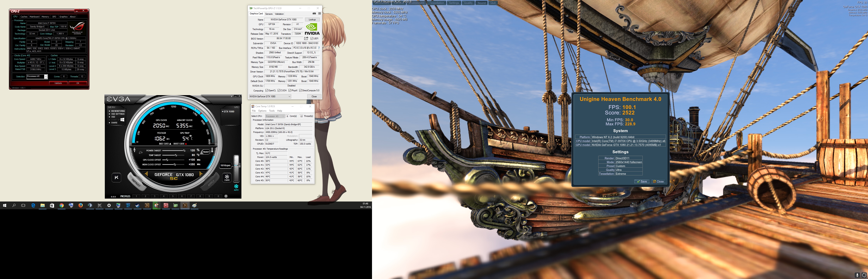868x279 pixels.
Task: Toggle the CUDA checkbox in GPU-Z
Action: [x=279, y=90]
